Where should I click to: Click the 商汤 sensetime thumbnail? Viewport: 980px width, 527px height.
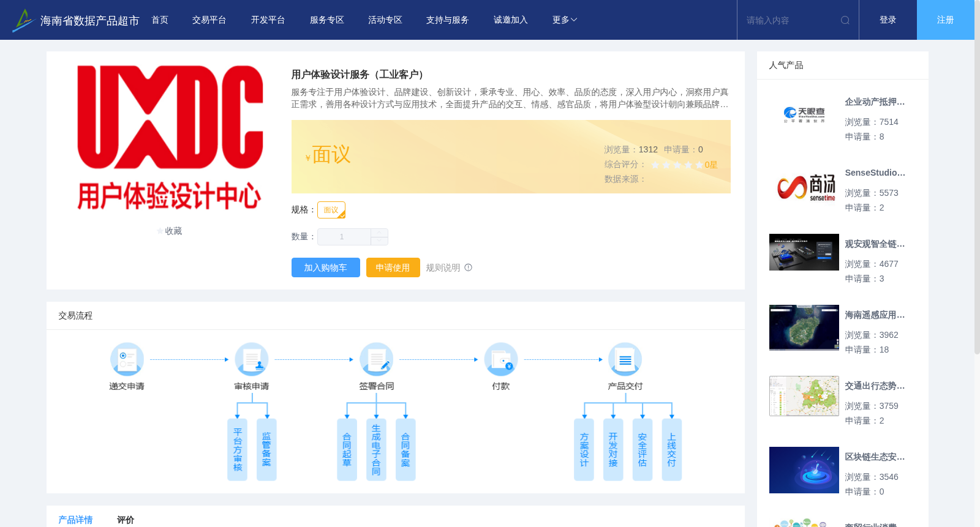click(804, 186)
